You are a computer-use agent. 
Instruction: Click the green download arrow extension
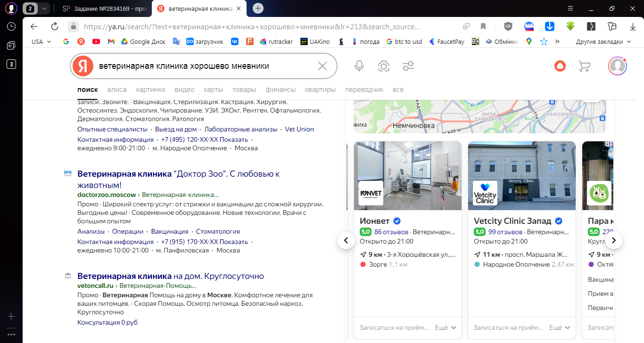pos(570,26)
